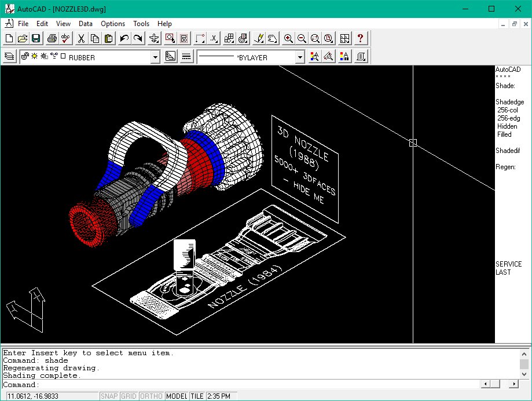532x401 pixels.
Task: Click the Named Views flyout icon
Action: coord(243,38)
